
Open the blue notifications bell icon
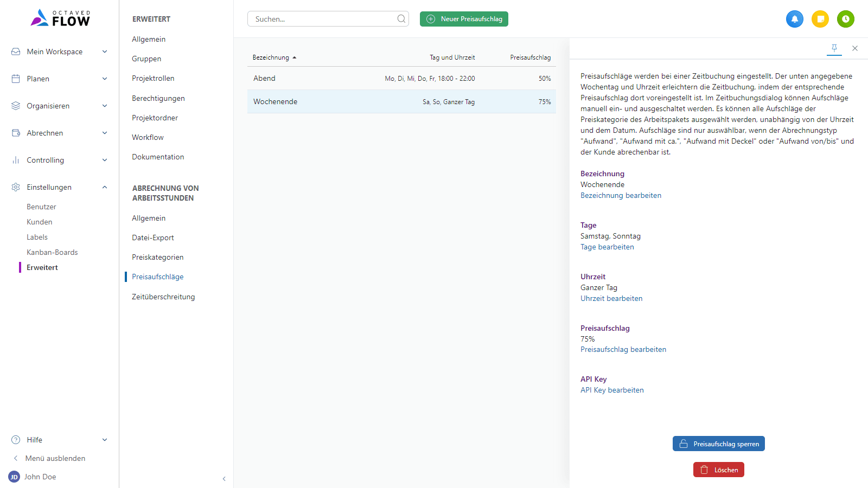click(794, 19)
